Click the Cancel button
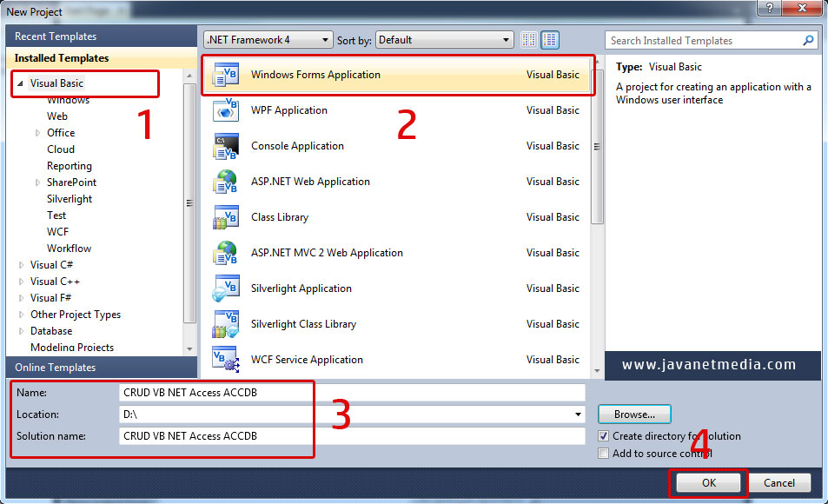The height and width of the screenshot is (504, 828). pos(778,483)
